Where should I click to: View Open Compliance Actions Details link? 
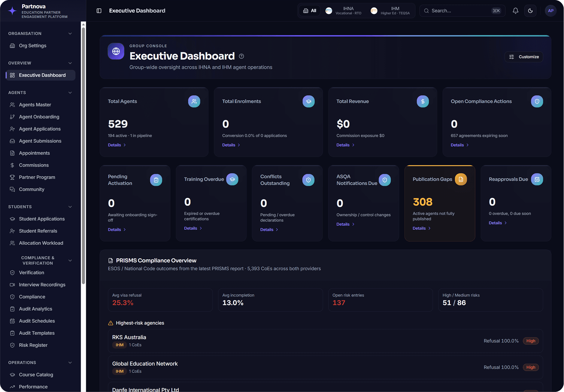coord(460,145)
